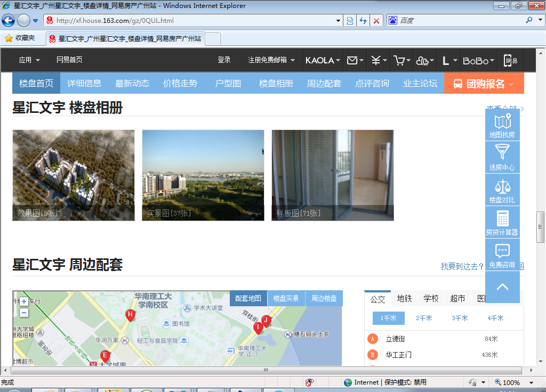Select the 1千米 distance filter

point(388,318)
